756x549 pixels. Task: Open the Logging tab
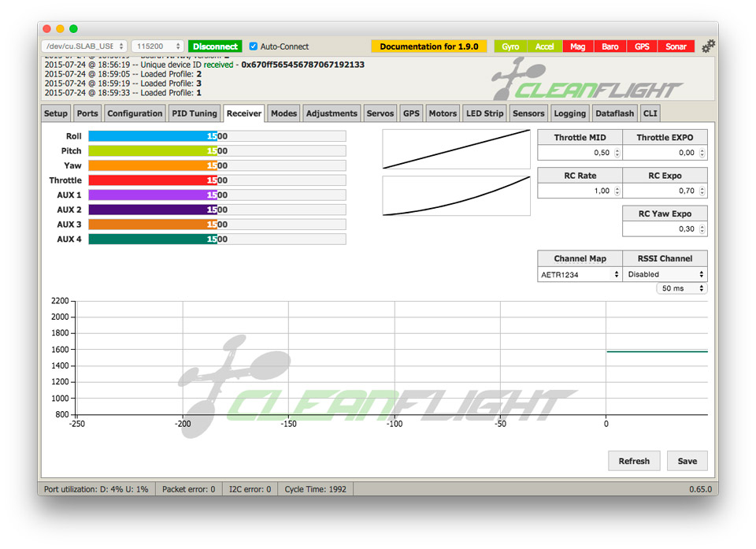pyautogui.click(x=569, y=113)
